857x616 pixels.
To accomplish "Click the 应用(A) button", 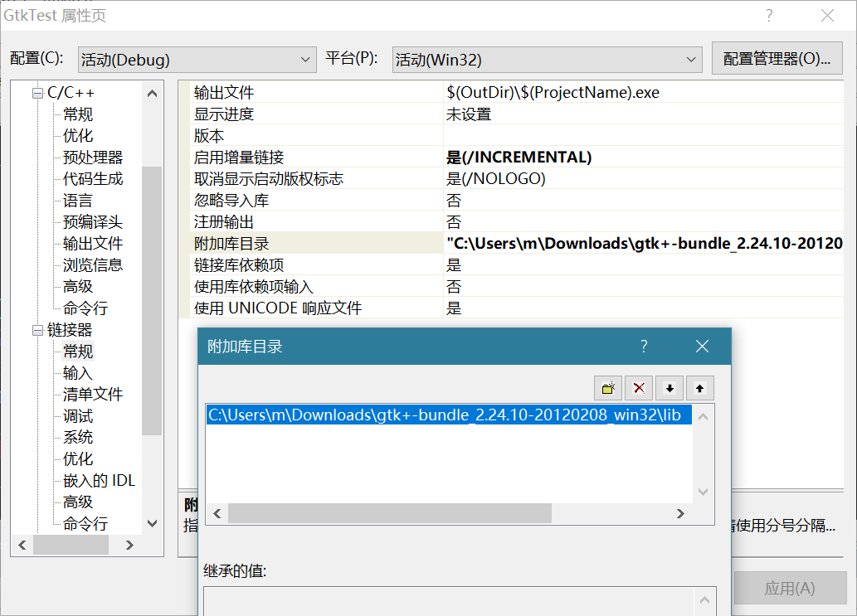I will (x=789, y=589).
